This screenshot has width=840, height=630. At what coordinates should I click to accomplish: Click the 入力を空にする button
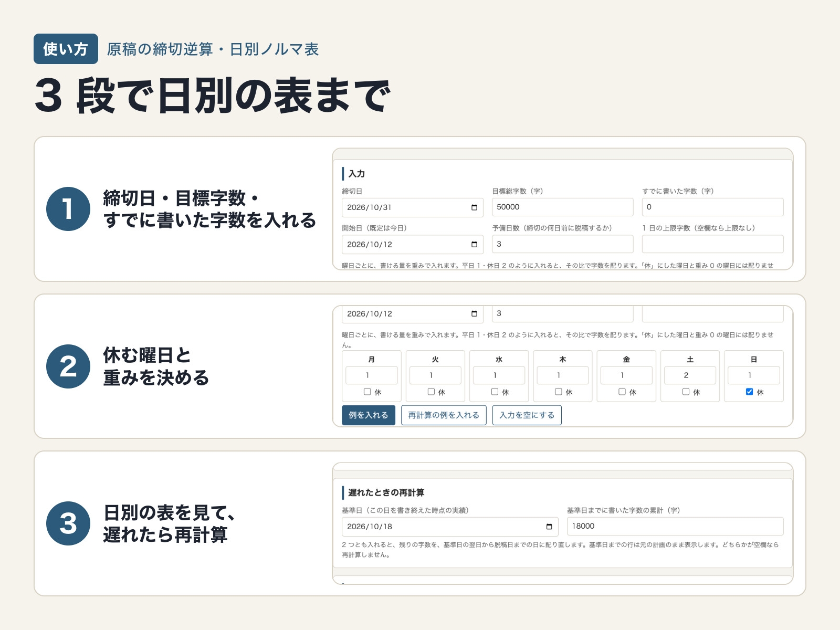point(527,415)
